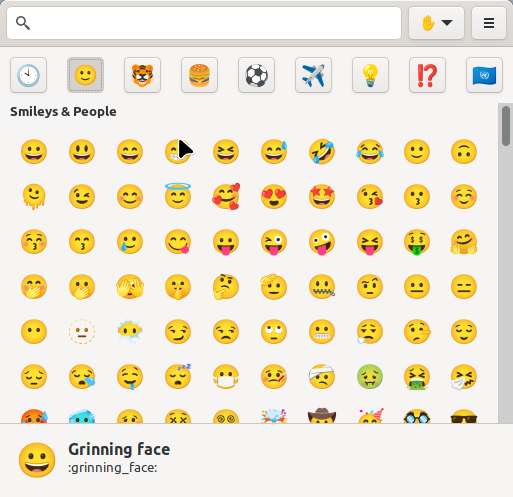This screenshot has width=513, height=497.
Task: Switch to the tiger Animals & Nature category
Action: click(142, 75)
